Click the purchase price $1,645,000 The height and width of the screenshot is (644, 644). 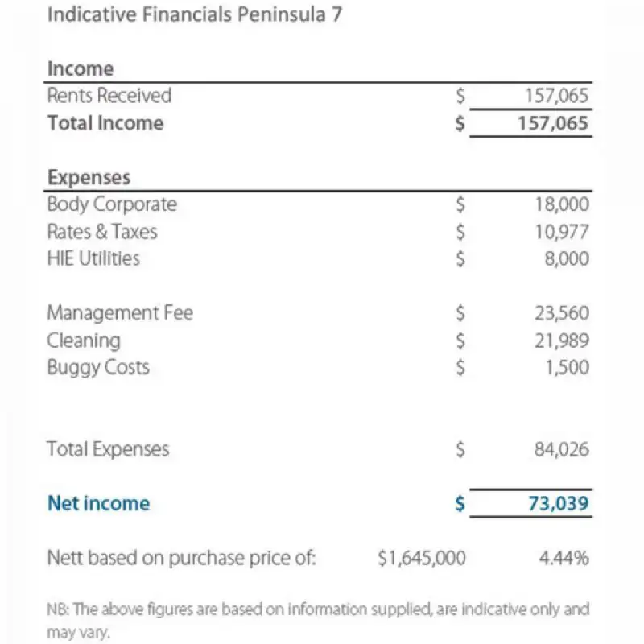pos(422,557)
